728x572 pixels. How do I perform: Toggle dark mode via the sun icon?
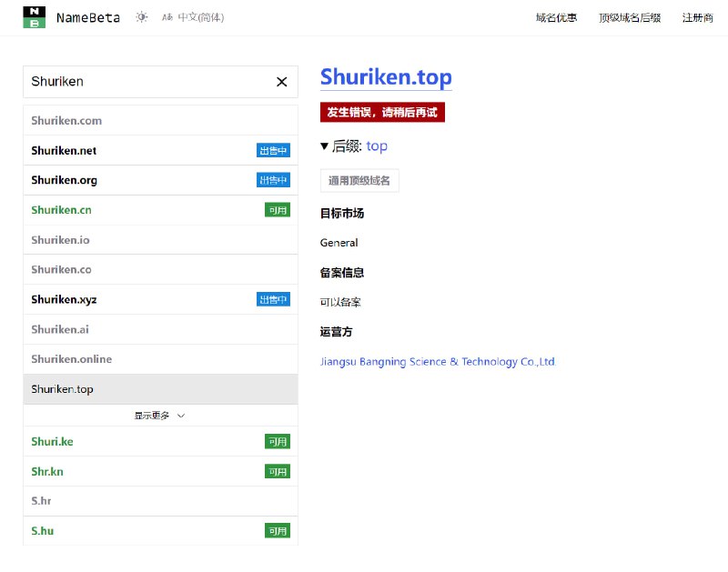tap(140, 17)
